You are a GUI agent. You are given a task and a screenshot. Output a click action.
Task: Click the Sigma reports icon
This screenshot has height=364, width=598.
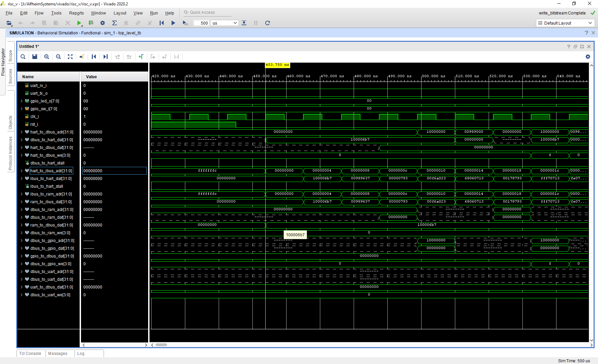tap(114, 23)
